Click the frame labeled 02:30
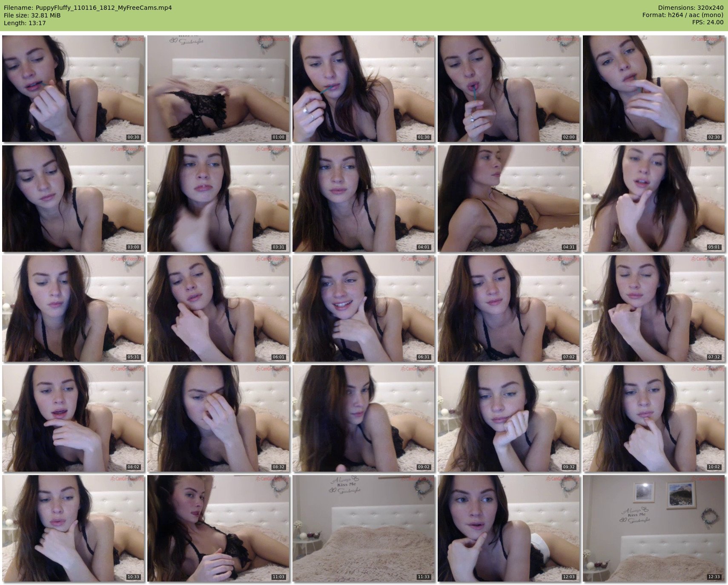 [x=653, y=88]
